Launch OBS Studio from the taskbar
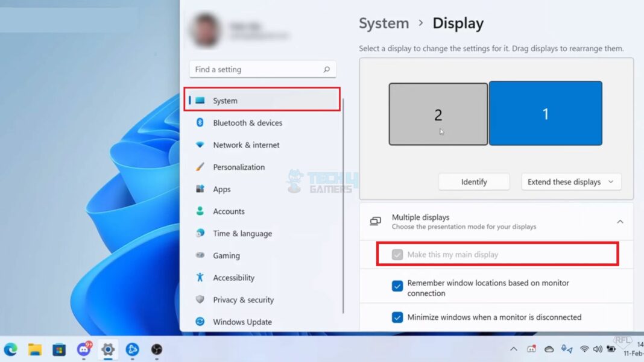The image size is (644, 362). click(156, 349)
